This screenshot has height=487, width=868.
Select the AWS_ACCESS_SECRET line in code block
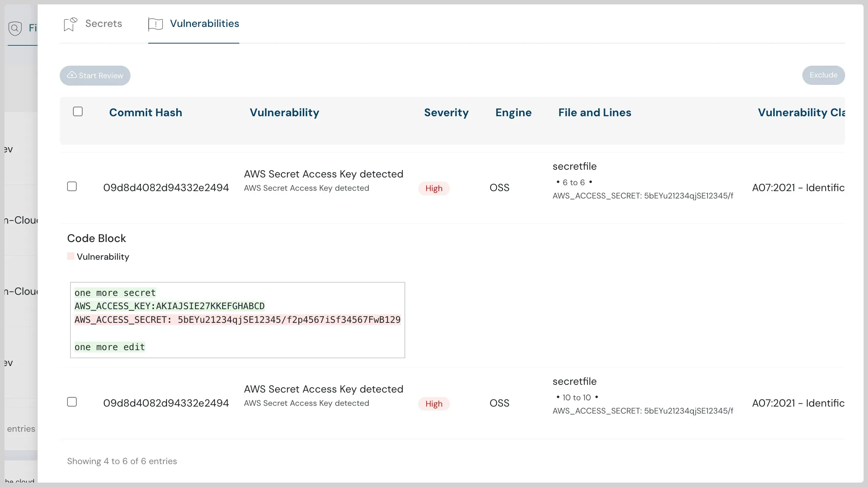click(x=237, y=320)
